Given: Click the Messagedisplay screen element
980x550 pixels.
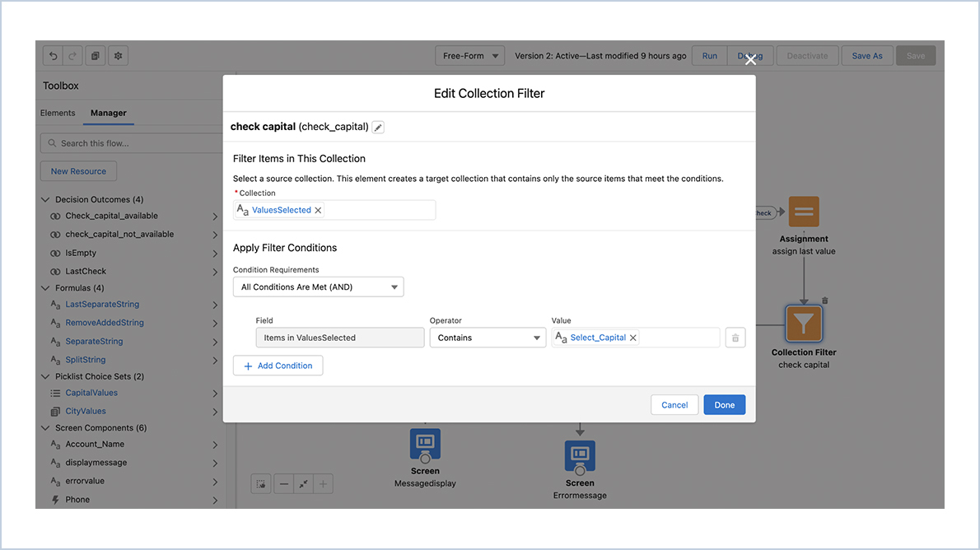Looking at the screenshot, I should point(425,445).
